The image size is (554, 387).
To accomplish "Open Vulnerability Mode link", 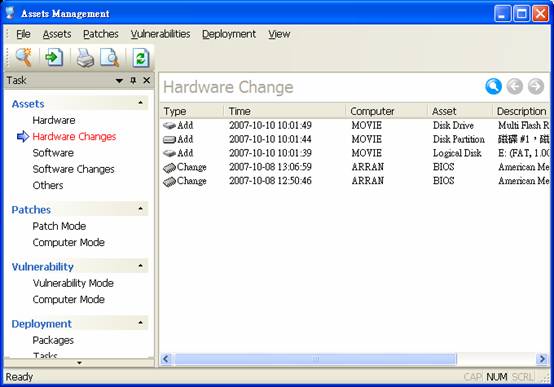I will tap(73, 283).
